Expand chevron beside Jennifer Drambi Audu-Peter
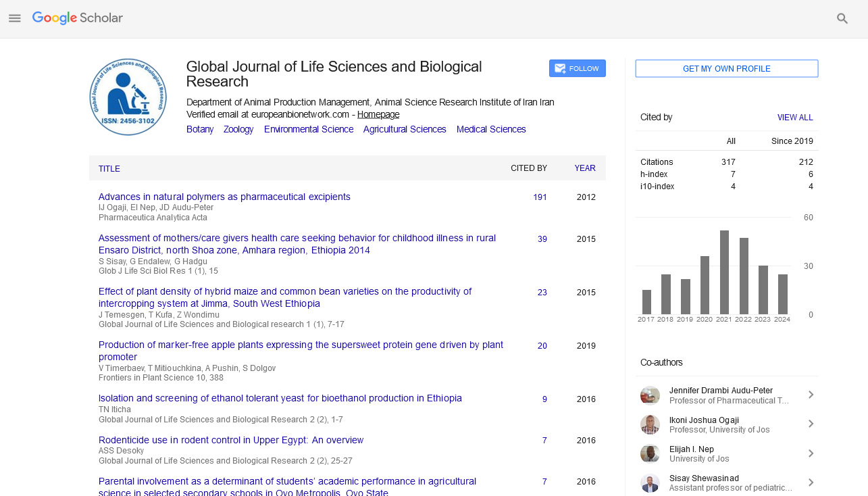The image size is (868, 496). point(811,395)
